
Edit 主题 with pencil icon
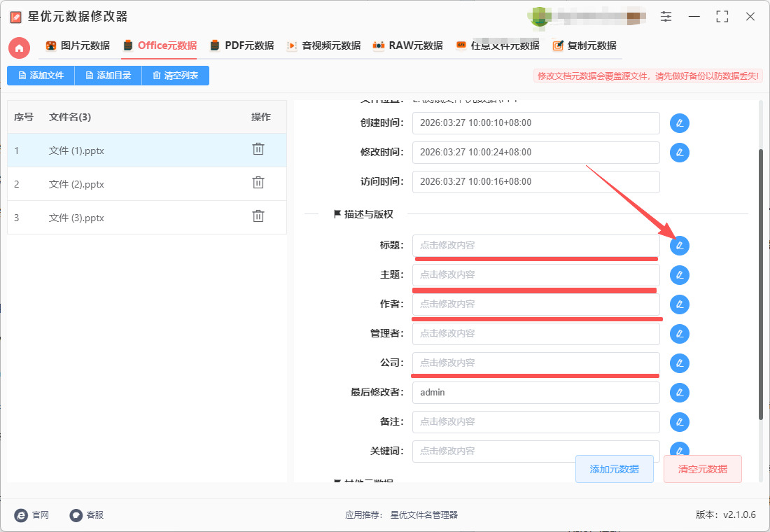click(680, 274)
